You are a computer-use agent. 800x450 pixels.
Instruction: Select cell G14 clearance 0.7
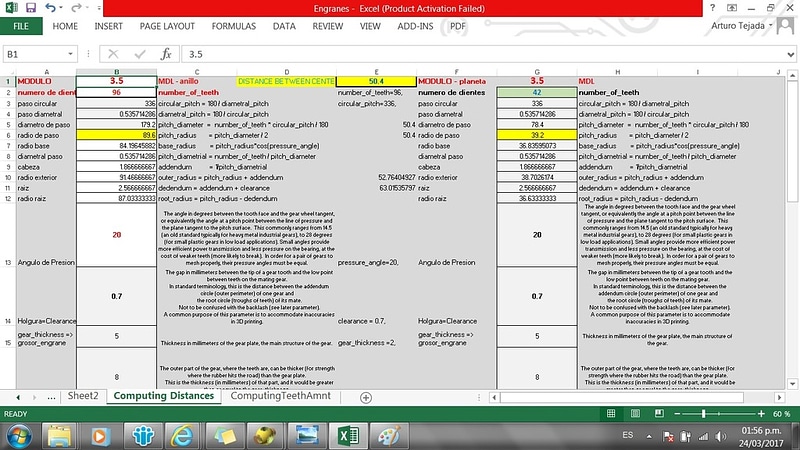pyautogui.click(x=537, y=296)
